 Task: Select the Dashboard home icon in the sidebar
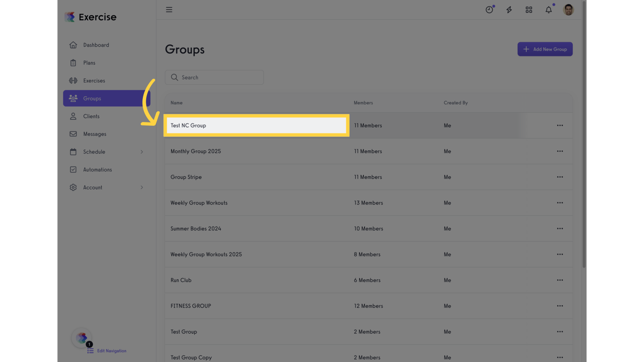click(73, 45)
